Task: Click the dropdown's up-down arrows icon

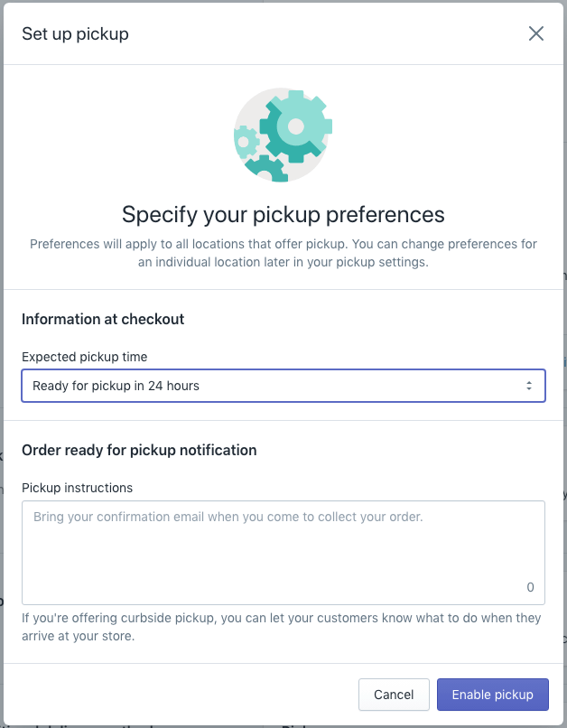Action: [528, 386]
